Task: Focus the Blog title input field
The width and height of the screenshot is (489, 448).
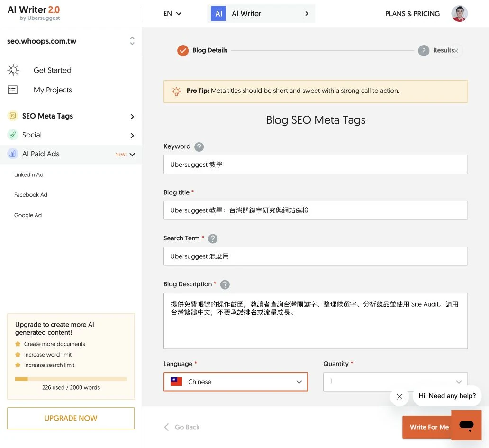Action: (315, 210)
